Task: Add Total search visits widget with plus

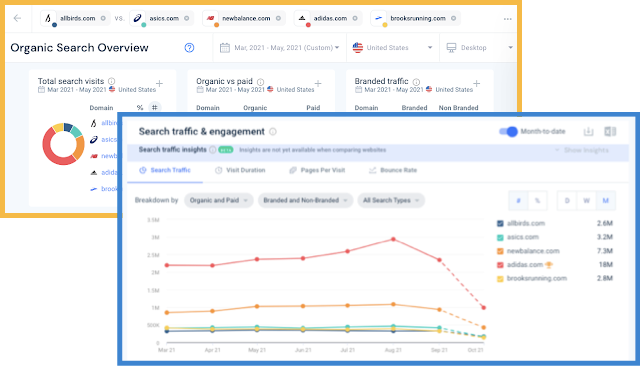Action: click(159, 84)
